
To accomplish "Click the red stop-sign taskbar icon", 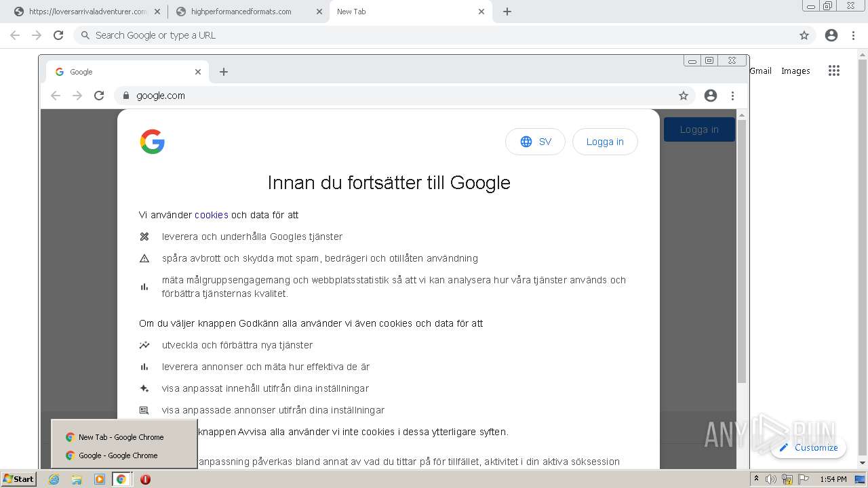I will [145, 479].
